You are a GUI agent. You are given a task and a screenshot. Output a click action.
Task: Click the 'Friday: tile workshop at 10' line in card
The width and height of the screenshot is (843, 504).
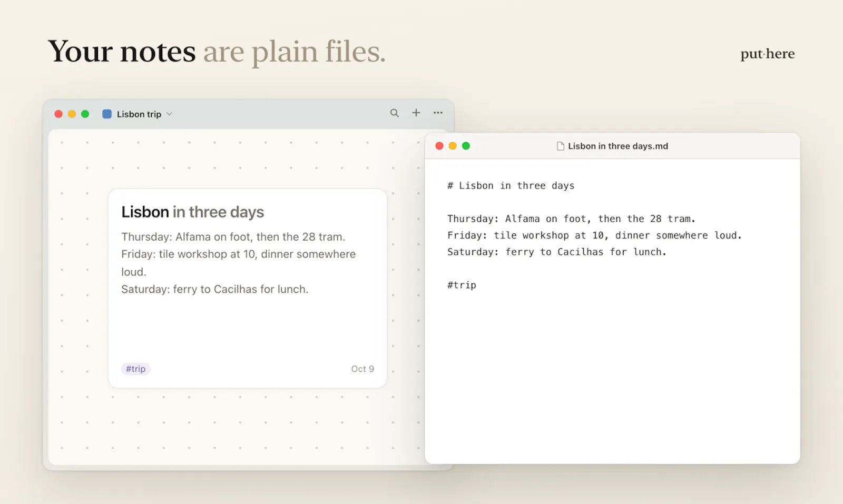[239, 263]
